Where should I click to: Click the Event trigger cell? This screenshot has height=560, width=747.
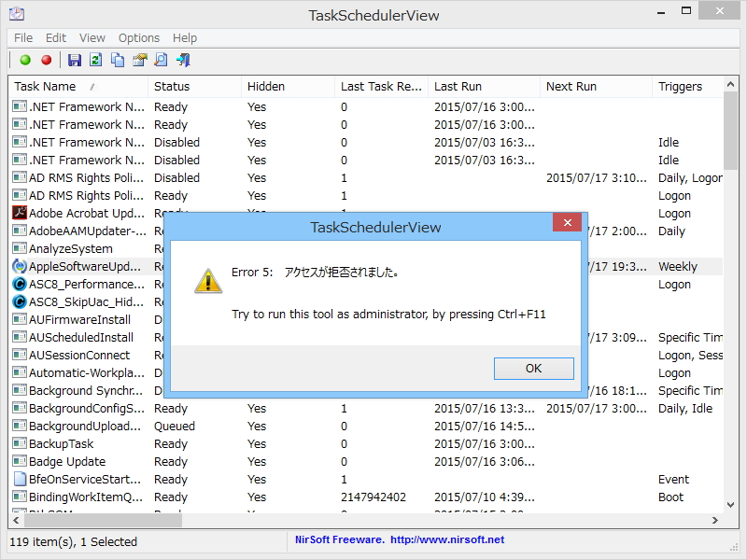pos(673,479)
